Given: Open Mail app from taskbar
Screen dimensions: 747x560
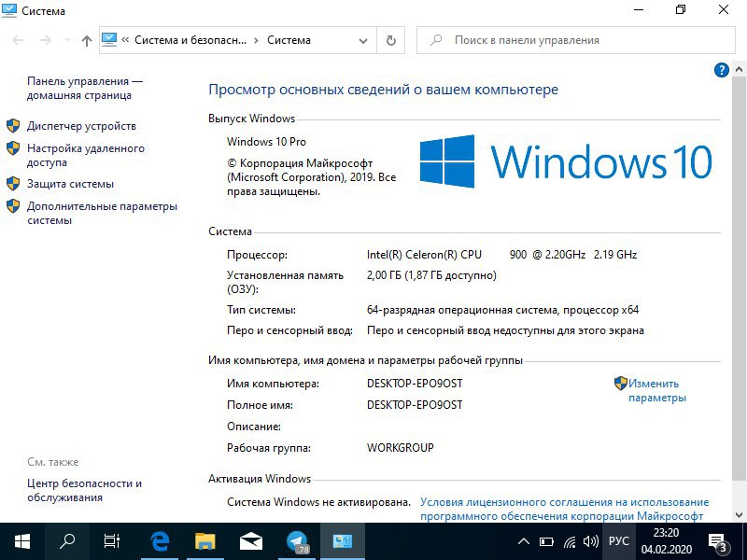Looking at the screenshot, I should [x=251, y=541].
